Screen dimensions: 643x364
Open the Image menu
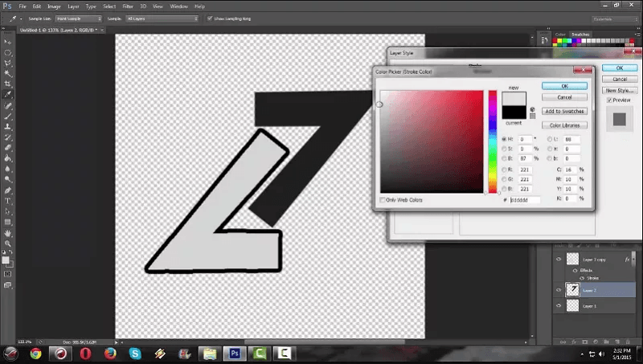pos(54,6)
